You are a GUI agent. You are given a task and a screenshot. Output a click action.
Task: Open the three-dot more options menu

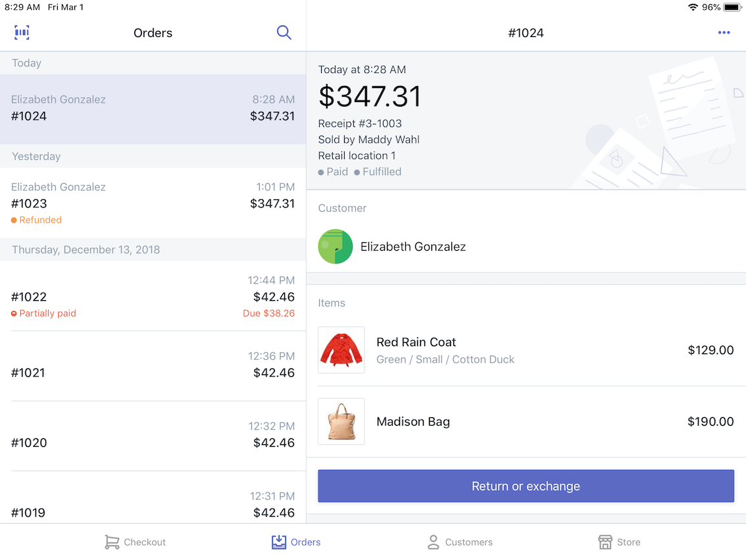[x=724, y=32]
